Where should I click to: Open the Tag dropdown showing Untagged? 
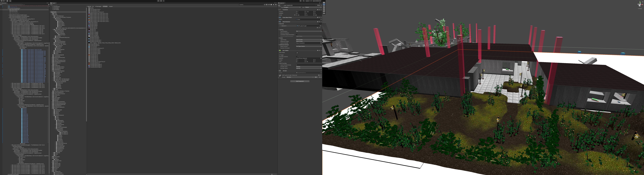pos(292,7)
